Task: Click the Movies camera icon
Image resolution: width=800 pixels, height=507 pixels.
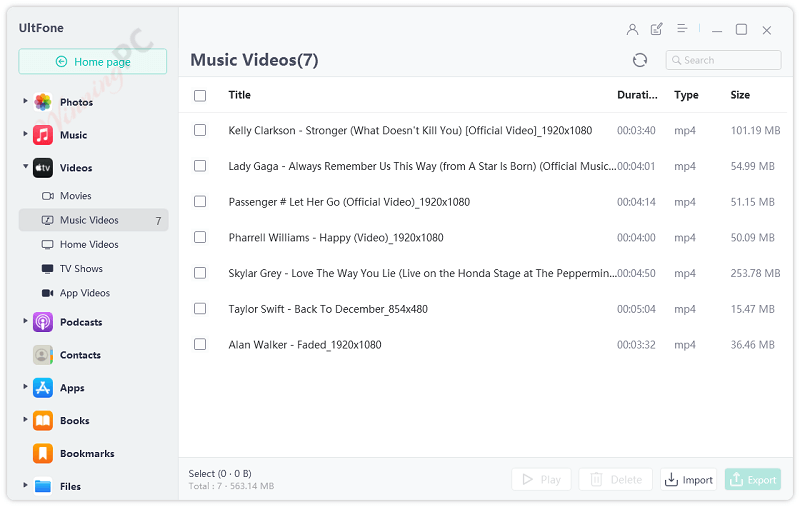Action: (48, 196)
